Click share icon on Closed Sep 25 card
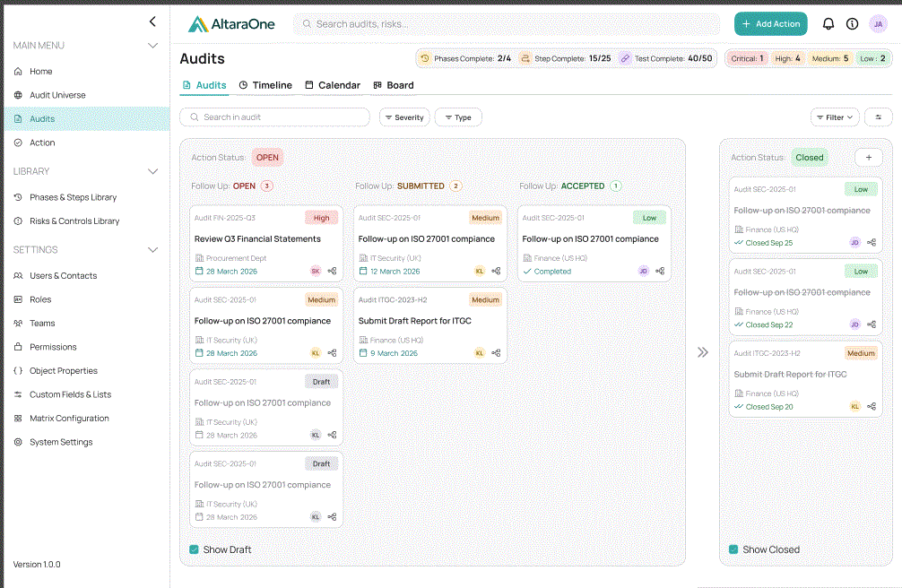The image size is (902, 588). pos(872,243)
